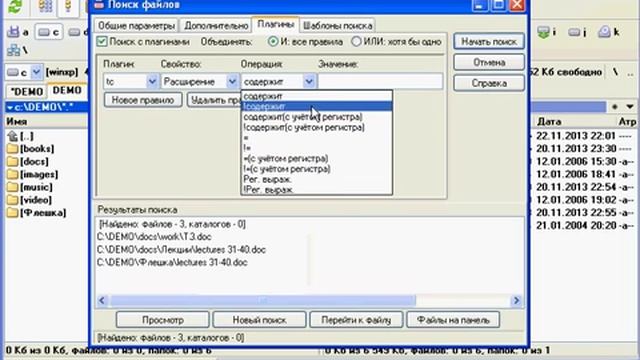Click 'Новый поиск' button
Image resolution: width=640 pixels, height=360 pixels.
pyautogui.click(x=259, y=320)
